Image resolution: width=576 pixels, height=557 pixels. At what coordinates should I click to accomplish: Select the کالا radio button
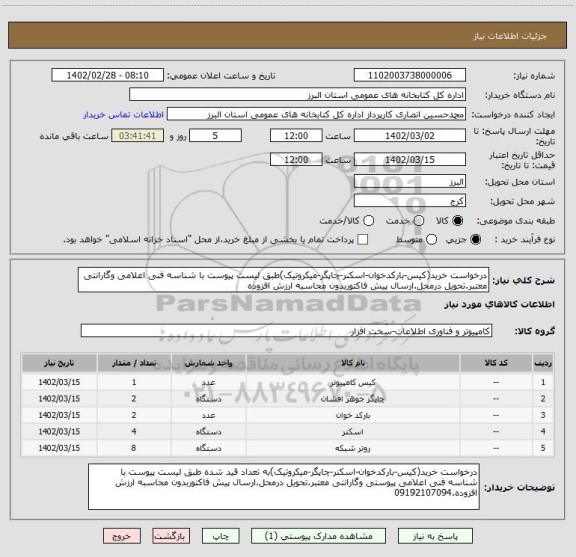458,221
